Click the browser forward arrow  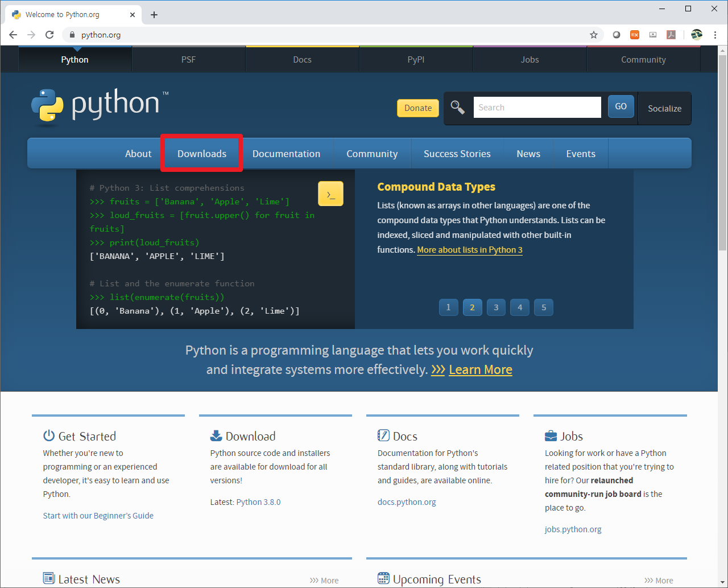(x=31, y=35)
